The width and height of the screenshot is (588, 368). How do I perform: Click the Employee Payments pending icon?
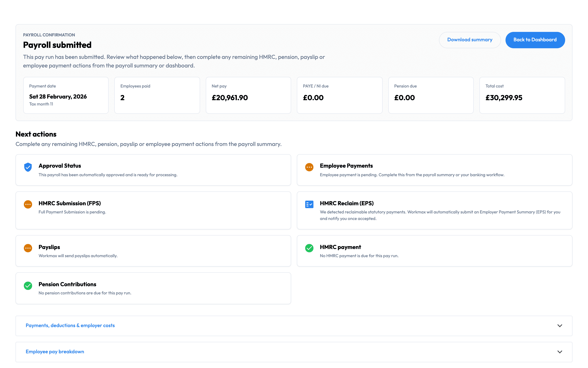(309, 167)
